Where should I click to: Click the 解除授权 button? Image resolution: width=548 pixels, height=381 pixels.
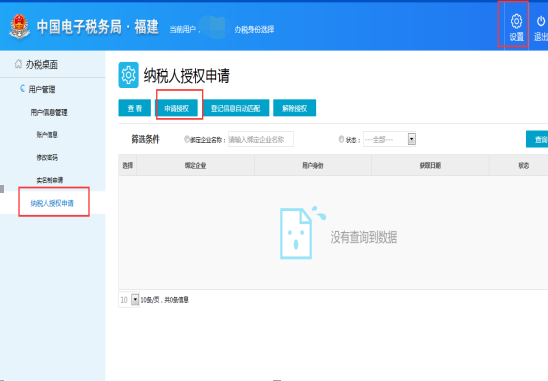pyautogui.click(x=295, y=108)
